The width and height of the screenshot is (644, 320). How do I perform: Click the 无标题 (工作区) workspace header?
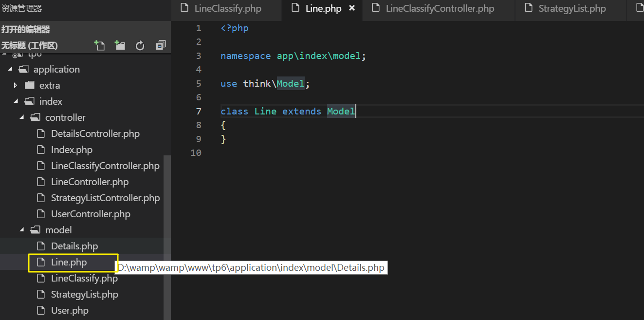(30, 46)
